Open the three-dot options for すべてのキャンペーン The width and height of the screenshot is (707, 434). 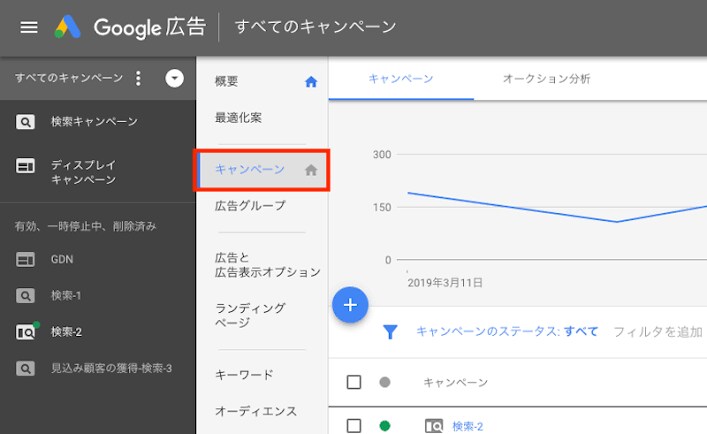(138, 78)
